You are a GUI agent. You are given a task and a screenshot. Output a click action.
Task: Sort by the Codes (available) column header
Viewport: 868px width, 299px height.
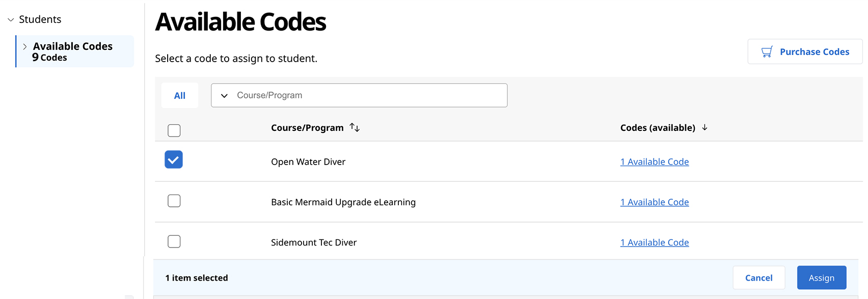(x=657, y=128)
